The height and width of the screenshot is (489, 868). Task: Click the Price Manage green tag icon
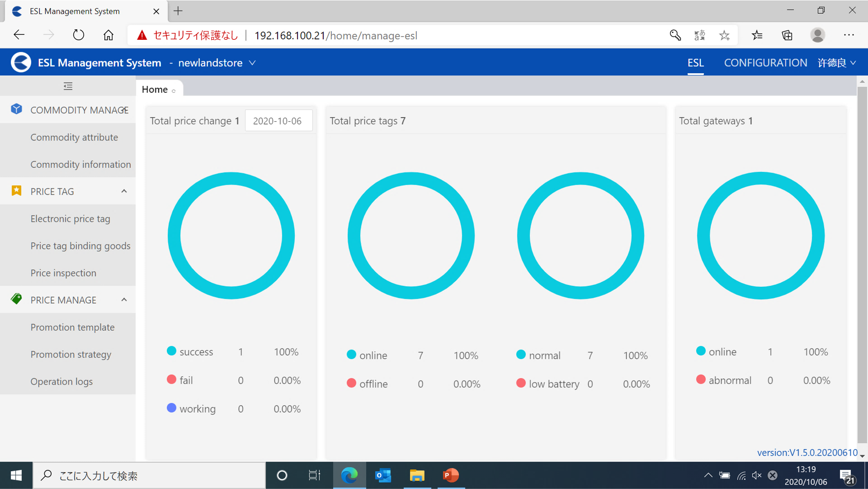click(x=16, y=299)
